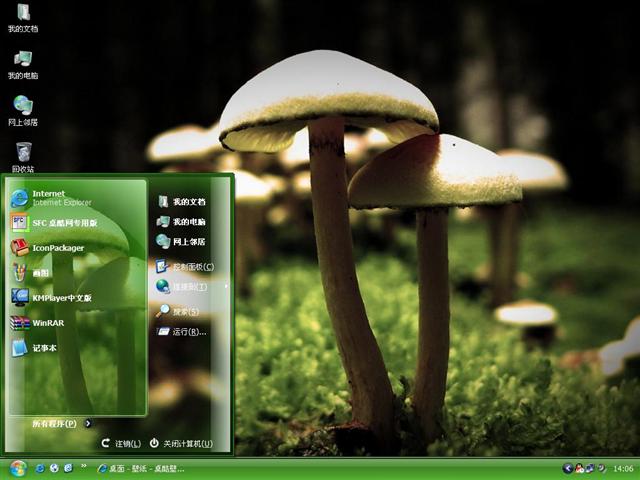
Task: Open 记事本 (Notepad) from the Start menu
Action: [x=44, y=348]
